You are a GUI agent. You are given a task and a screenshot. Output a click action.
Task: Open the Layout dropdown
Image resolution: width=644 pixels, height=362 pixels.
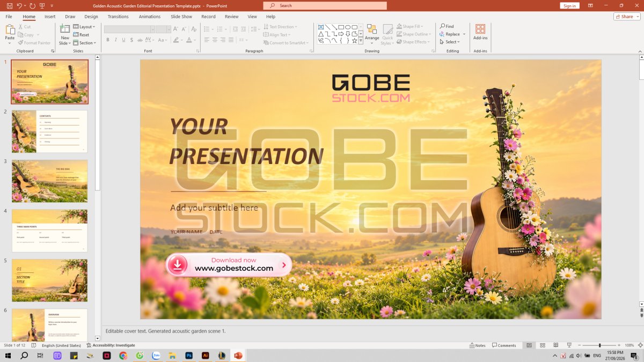click(84, 27)
